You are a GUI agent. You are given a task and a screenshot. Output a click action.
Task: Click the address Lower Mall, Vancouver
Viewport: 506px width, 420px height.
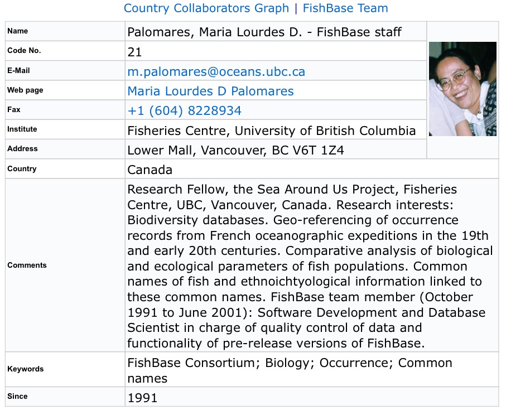point(235,151)
